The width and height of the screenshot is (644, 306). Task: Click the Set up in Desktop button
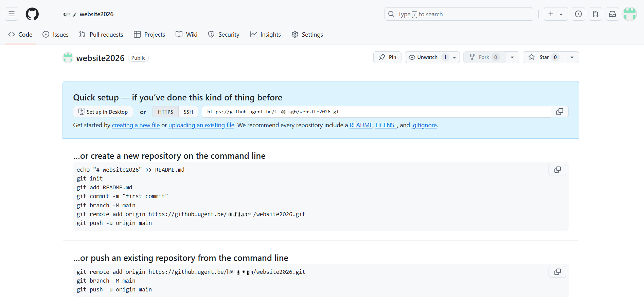[103, 112]
